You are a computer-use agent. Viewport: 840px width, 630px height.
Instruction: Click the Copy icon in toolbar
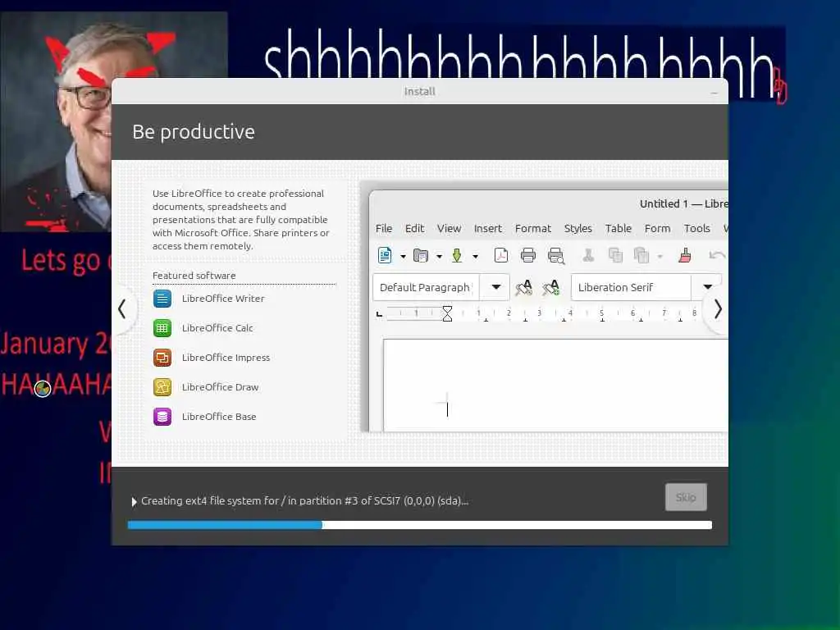[x=615, y=256]
